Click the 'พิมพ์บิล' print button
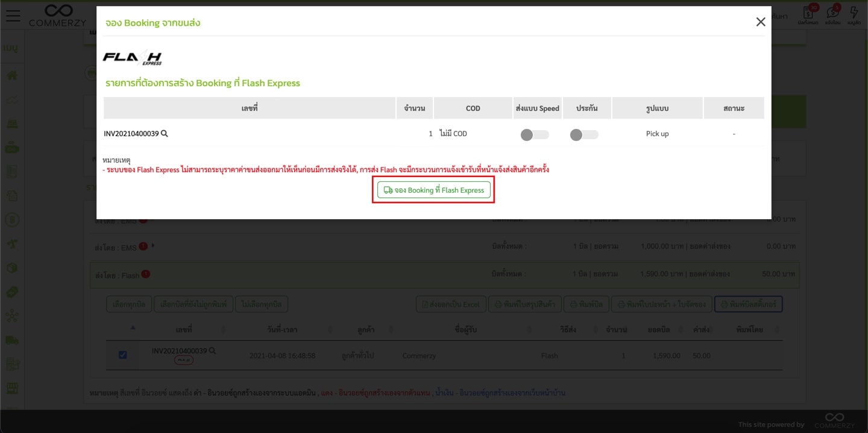The width and height of the screenshot is (868, 433). [x=587, y=304]
